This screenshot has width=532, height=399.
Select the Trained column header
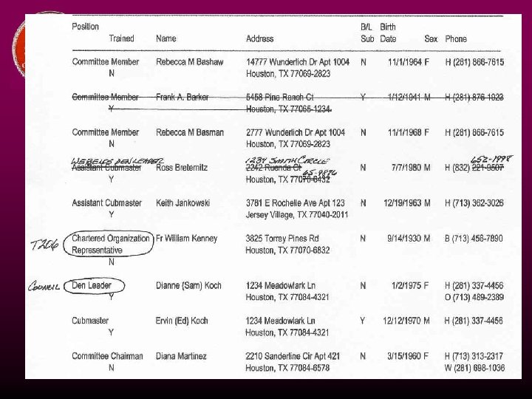[121, 38]
